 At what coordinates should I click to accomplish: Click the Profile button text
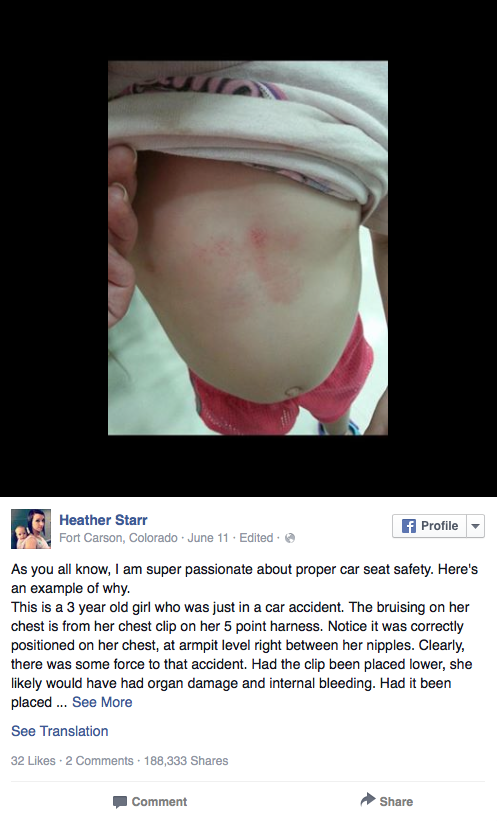pos(439,526)
